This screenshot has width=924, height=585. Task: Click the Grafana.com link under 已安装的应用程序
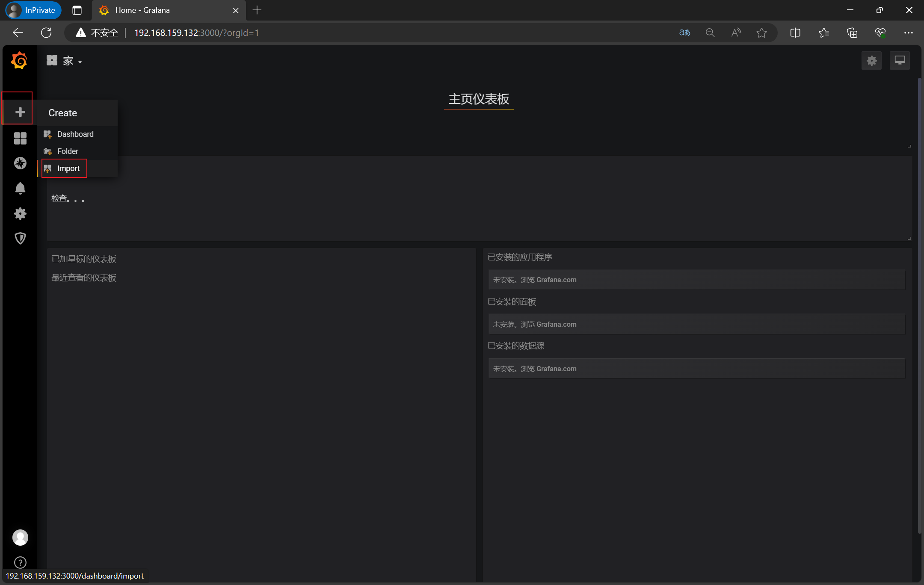[x=556, y=280]
